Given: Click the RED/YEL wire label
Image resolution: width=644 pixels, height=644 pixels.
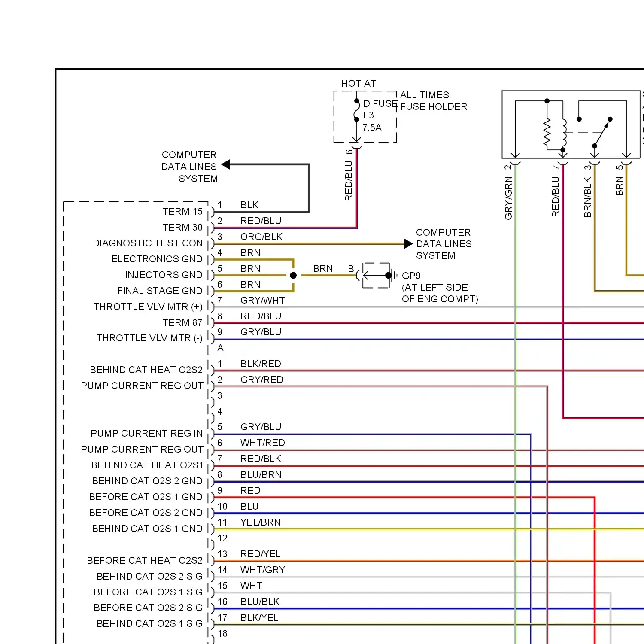Looking at the screenshot, I should coord(261,554).
